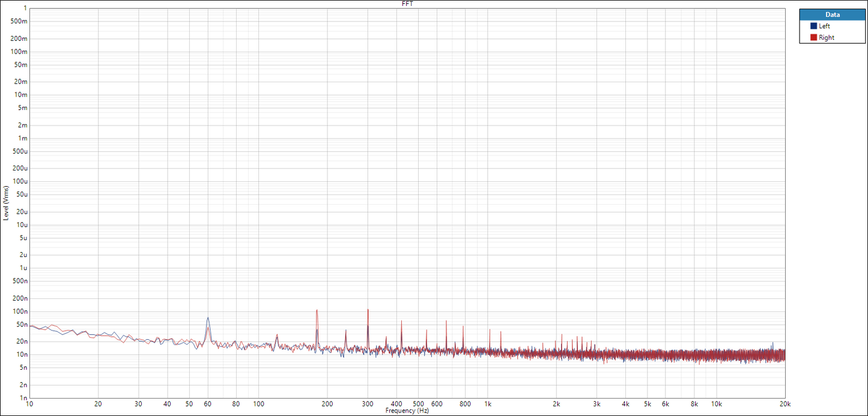This screenshot has height=416, width=868.
Task: Click the 1m label on the level axis
Action: tap(23, 138)
